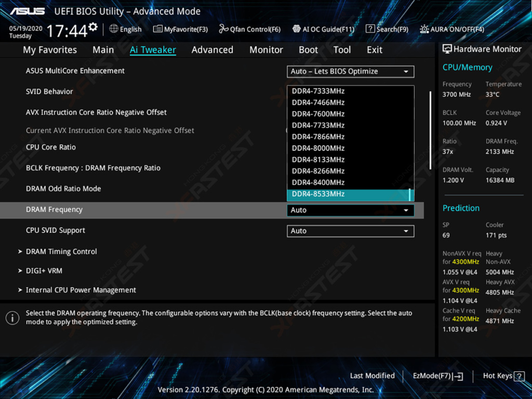This screenshot has height=399, width=532.
Task: Click the globe language icon
Action: point(114,29)
